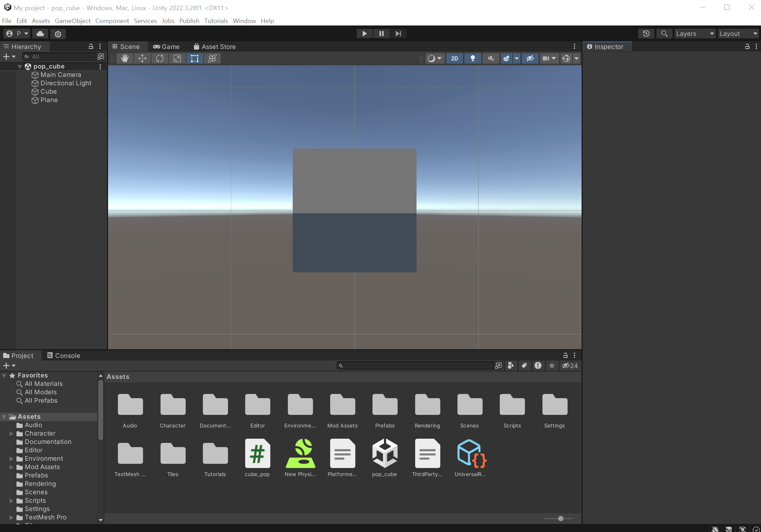Select Cube in Hierarchy
Viewport: 761px width, 532px height.
point(48,92)
